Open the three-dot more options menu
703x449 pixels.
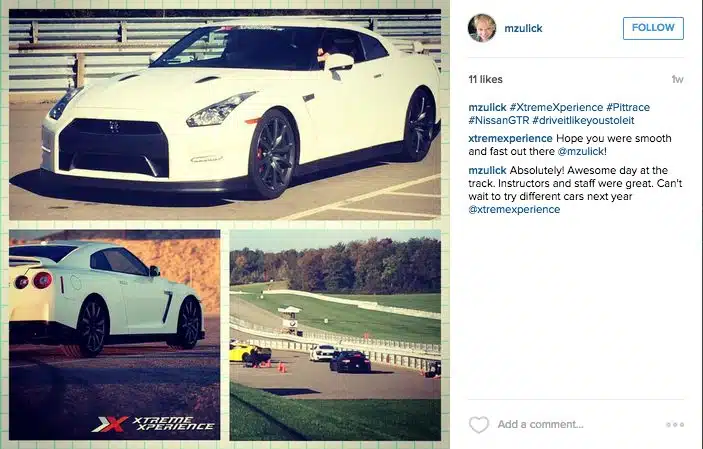coord(675,424)
